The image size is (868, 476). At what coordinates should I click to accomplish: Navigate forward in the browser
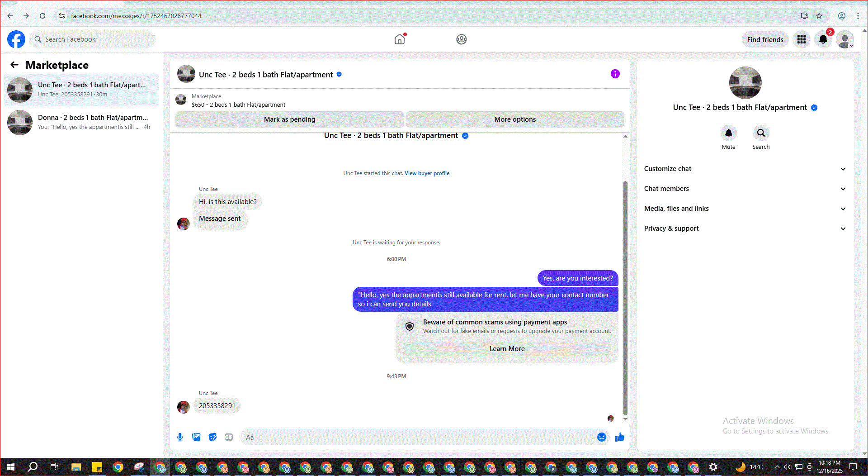(26, 16)
